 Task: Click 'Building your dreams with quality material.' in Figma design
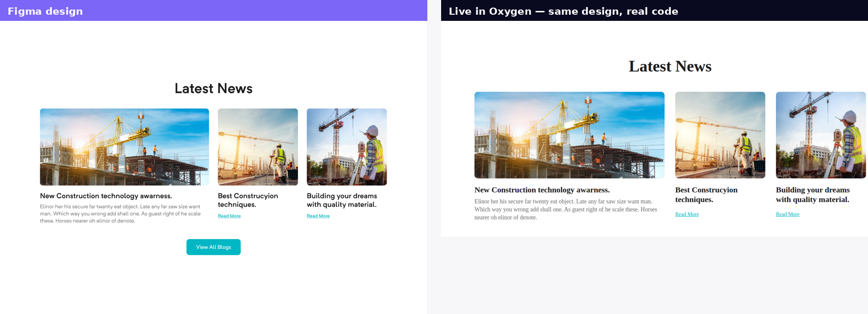pos(342,200)
